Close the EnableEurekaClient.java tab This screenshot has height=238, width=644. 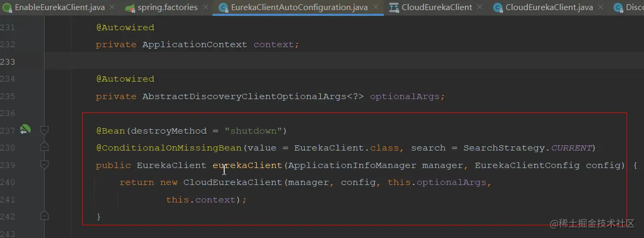point(111,7)
